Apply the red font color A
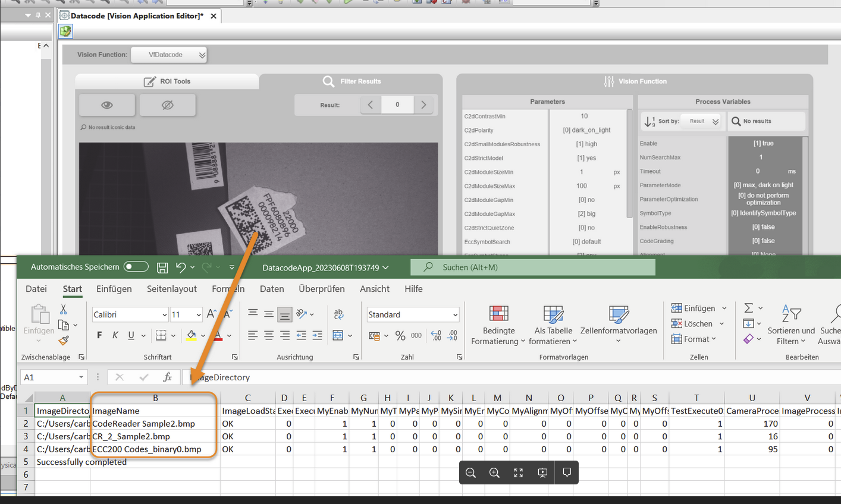Screen dimensions: 841x504 point(218,336)
